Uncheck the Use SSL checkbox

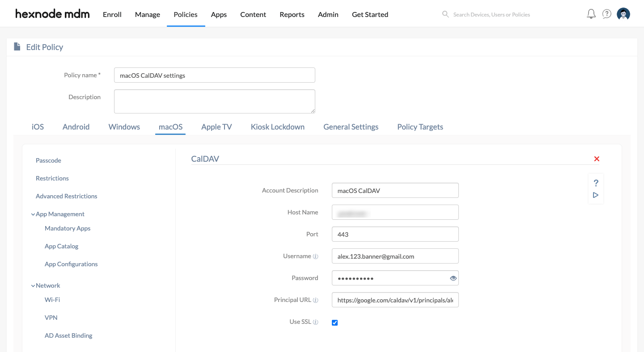point(335,322)
